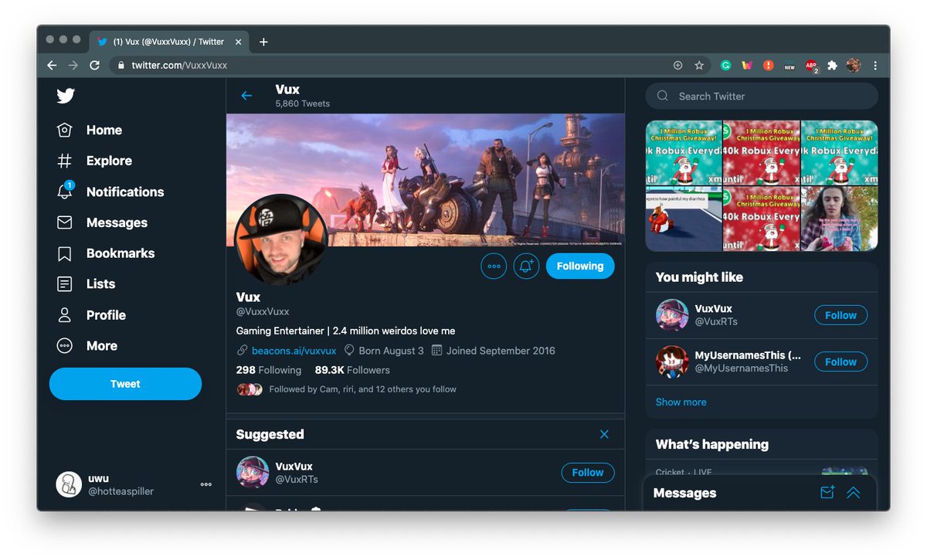Click the colorful W extension icon
The image size is (927, 560).
point(747,66)
